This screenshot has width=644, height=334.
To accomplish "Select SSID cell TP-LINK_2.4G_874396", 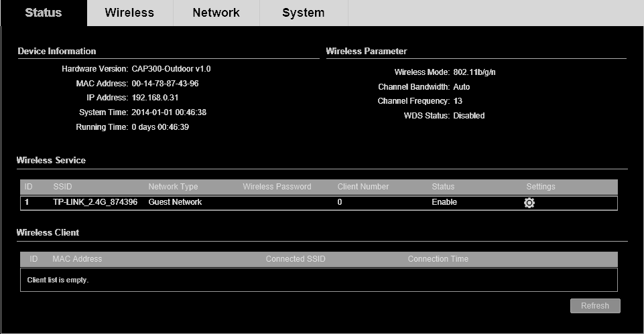I will click(x=95, y=202).
